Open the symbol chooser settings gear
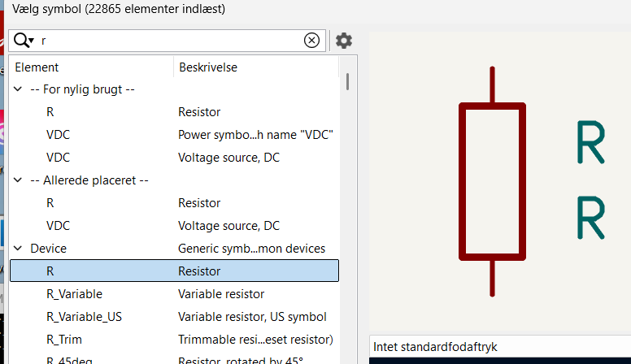 (x=344, y=41)
